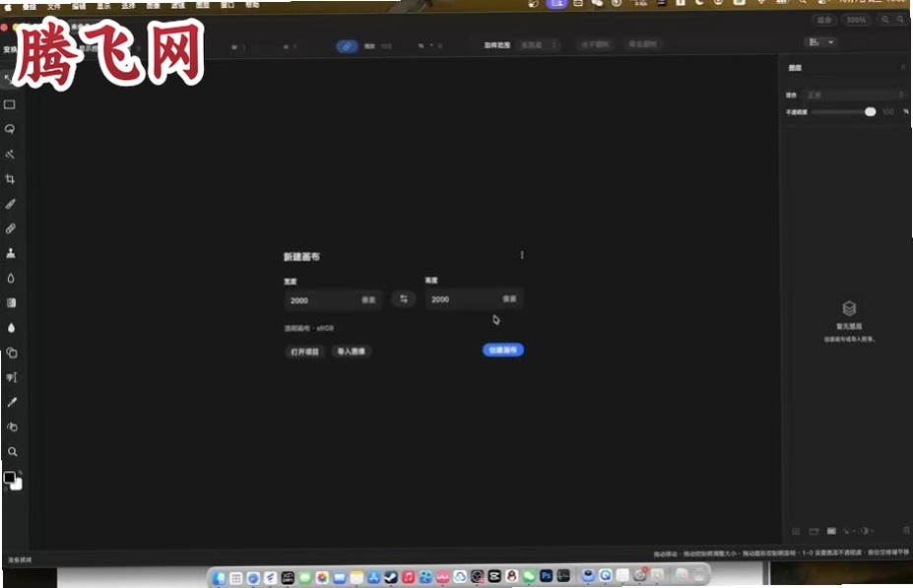Add a layer mask icon

pyautogui.click(x=831, y=531)
